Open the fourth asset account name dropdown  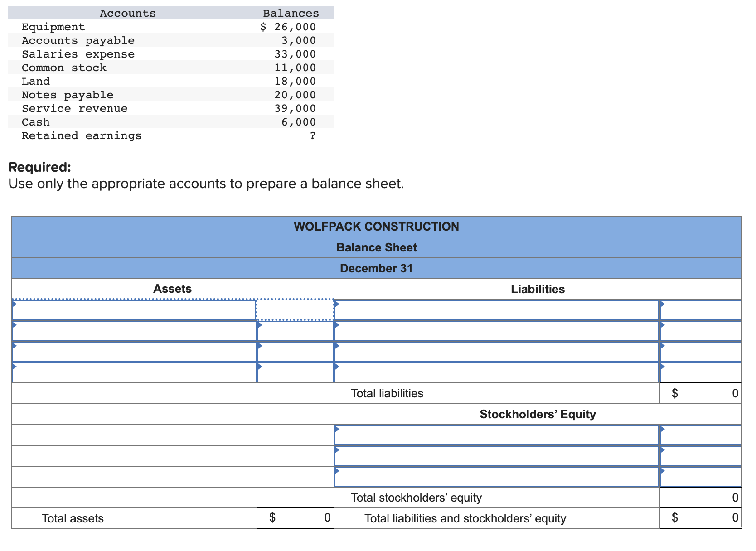pyautogui.click(x=134, y=372)
